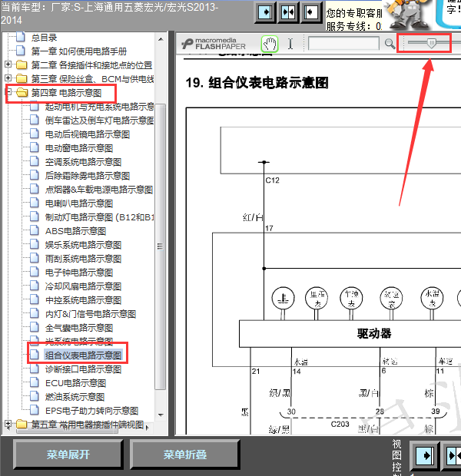The image size is (461, 476).
Task: Open 制动灯电路示意图 entry
Action: click(x=99, y=217)
